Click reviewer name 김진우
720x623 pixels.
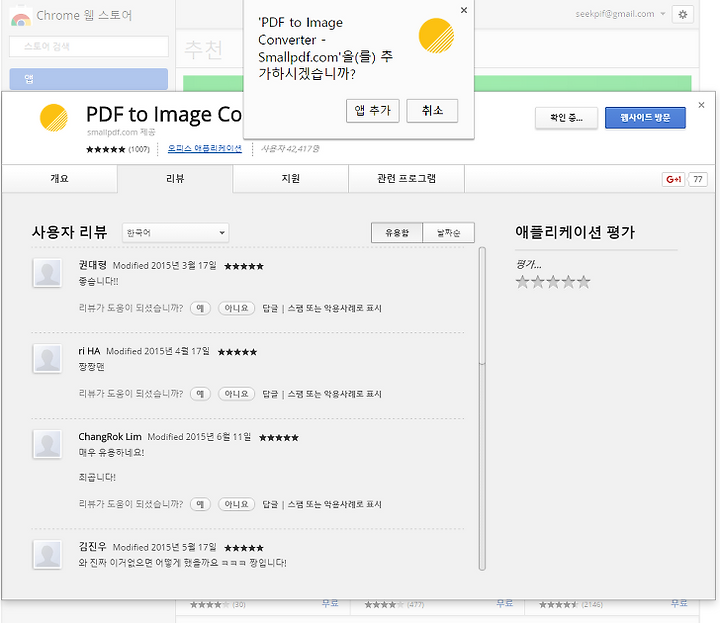tap(92, 547)
